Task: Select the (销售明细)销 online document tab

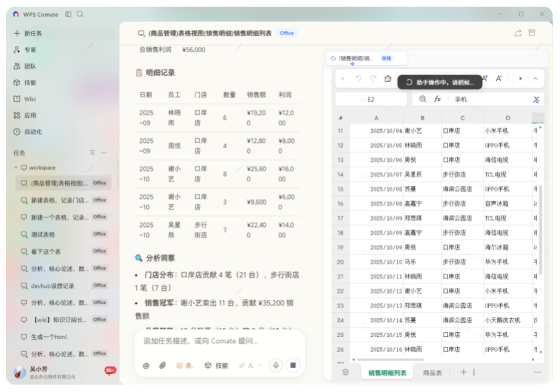Action: (x=367, y=58)
